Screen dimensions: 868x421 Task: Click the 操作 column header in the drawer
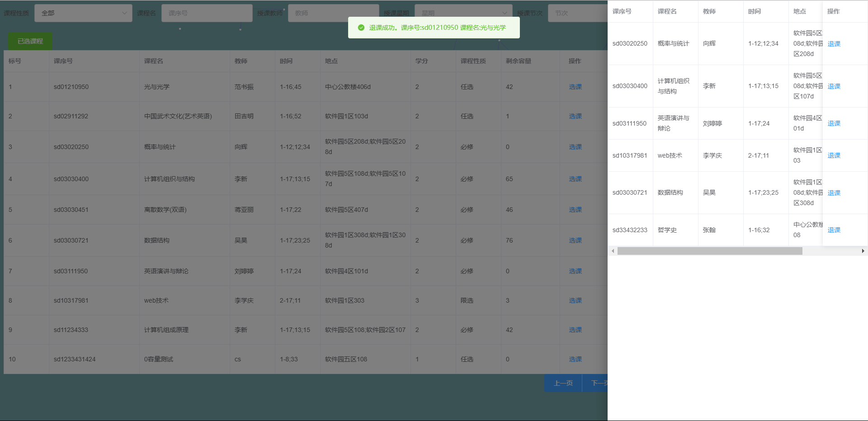point(833,11)
